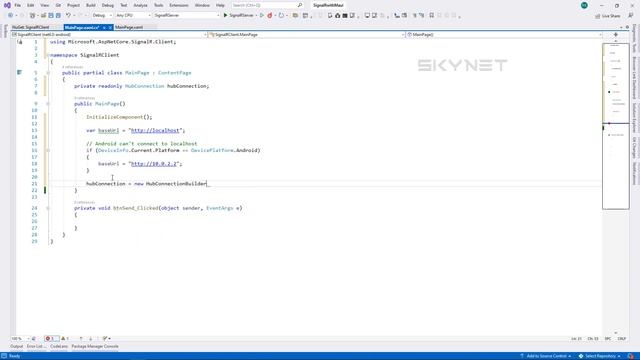Click the Open File toolbar icon
Screen dimensions: 640x360
(x=43, y=16)
